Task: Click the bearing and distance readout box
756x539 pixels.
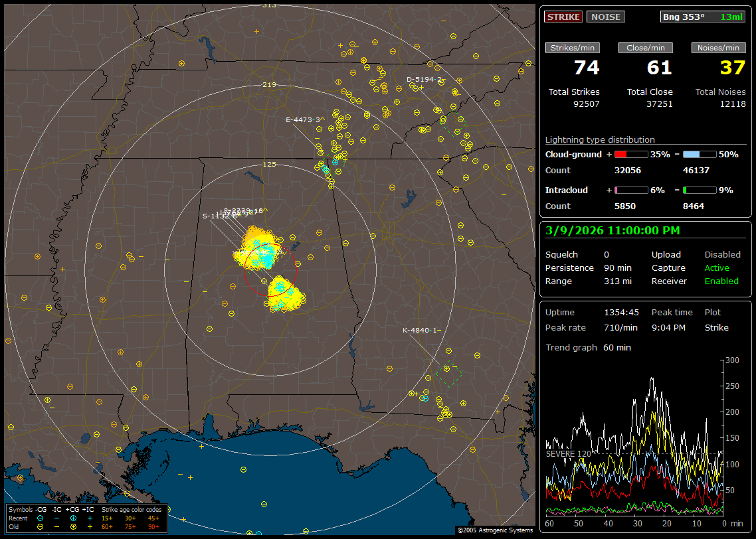Action: 703,17
